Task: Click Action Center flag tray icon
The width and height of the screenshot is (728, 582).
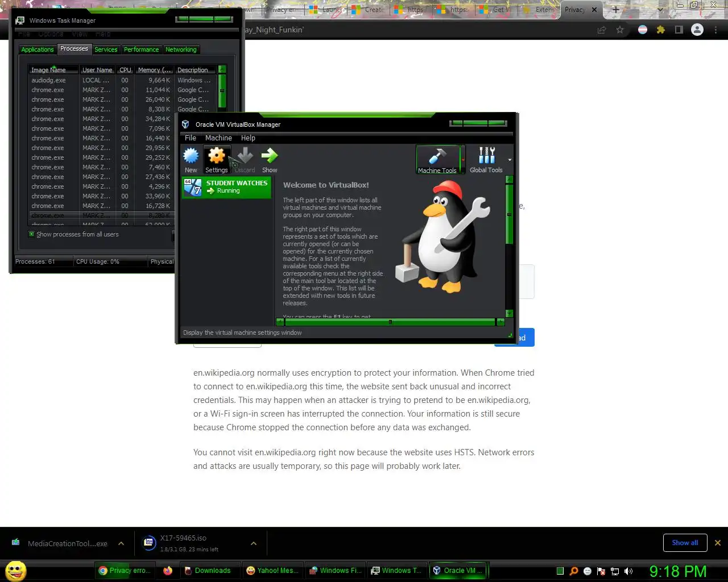Action: coord(601,571)
